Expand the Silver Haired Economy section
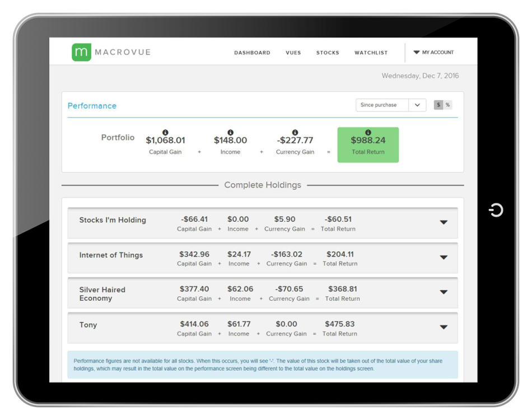Viewport: 532px width, 420px height. 444,292
